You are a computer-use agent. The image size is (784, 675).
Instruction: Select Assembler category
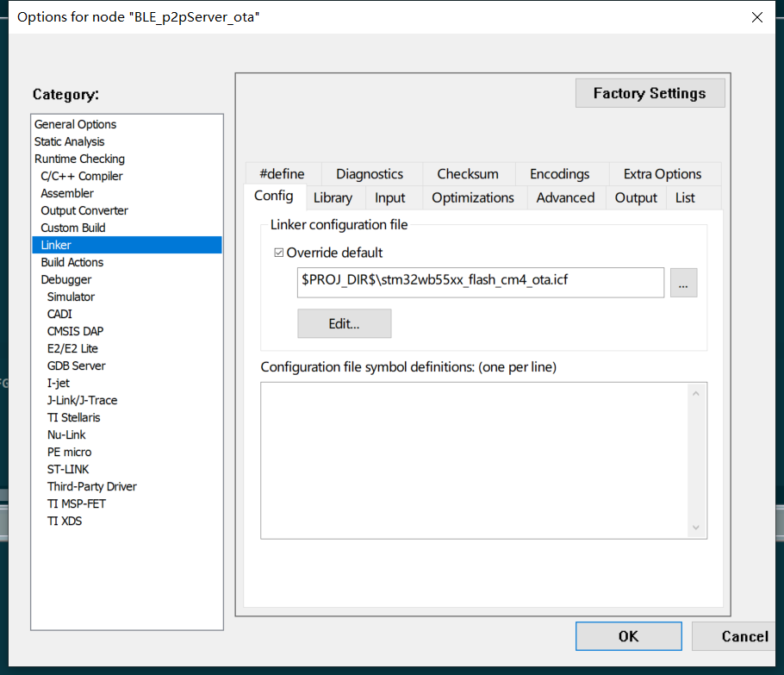[x=127, y=193]
